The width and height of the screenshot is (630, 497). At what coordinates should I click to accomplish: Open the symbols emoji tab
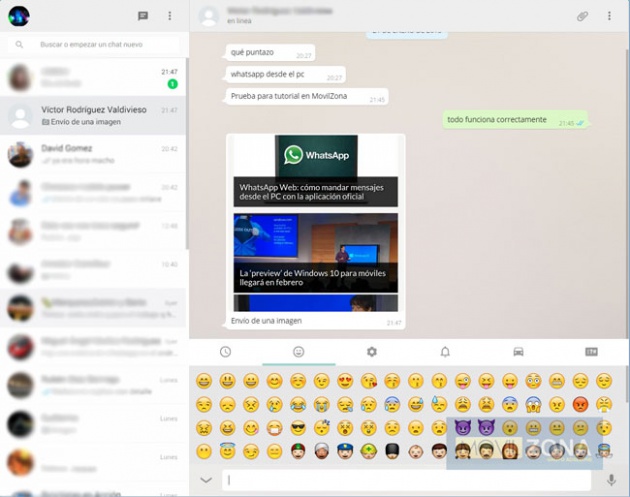click(591, 352)
